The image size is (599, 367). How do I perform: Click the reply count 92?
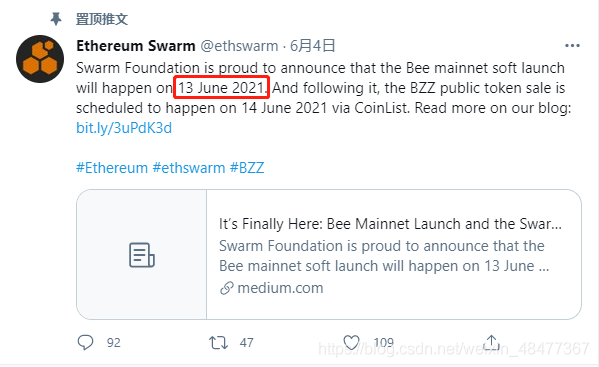[113, 343]
